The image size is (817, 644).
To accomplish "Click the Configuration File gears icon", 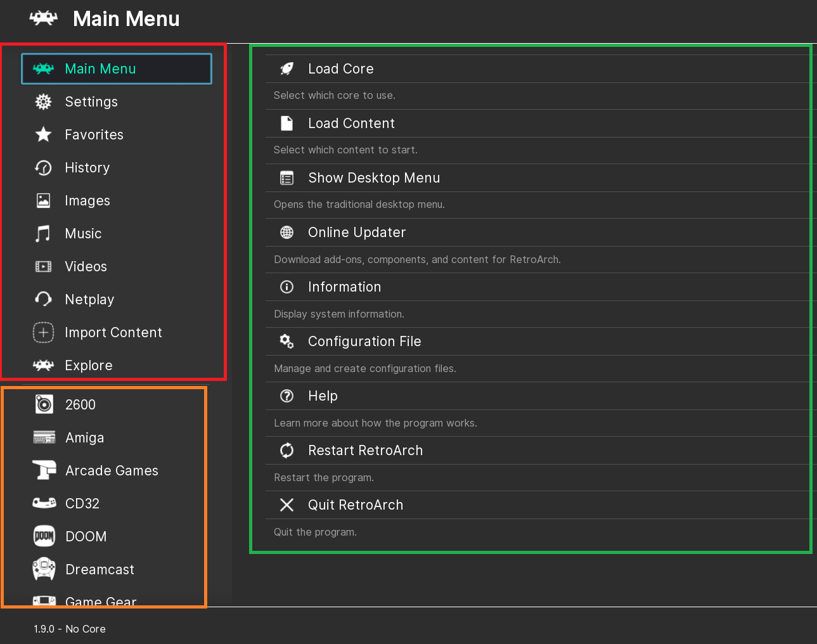I will click(286, 342).
